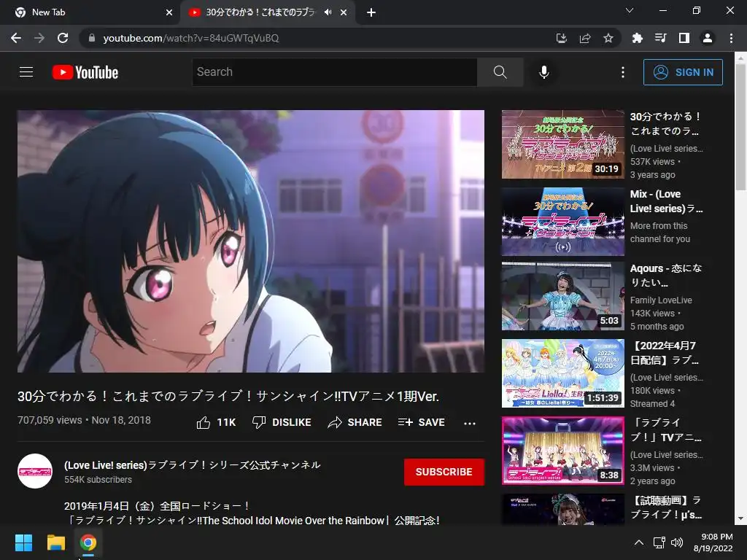
Task: Open tab search dropdown chevron
Action: (x=630, y=10)
